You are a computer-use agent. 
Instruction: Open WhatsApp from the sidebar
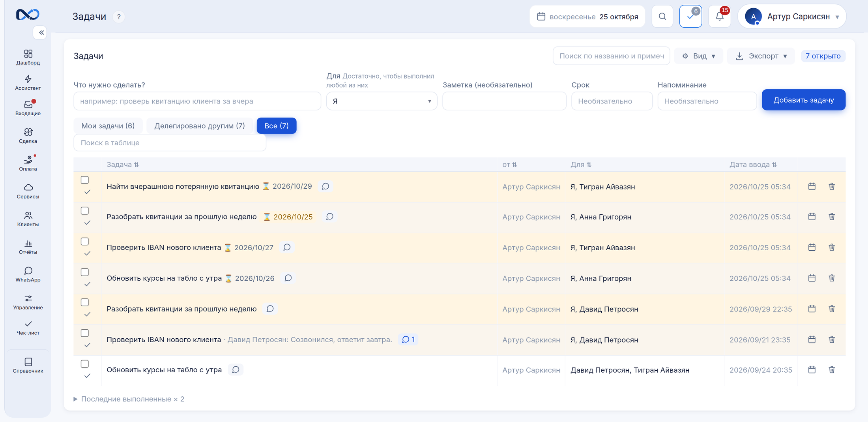pos(28,274)
